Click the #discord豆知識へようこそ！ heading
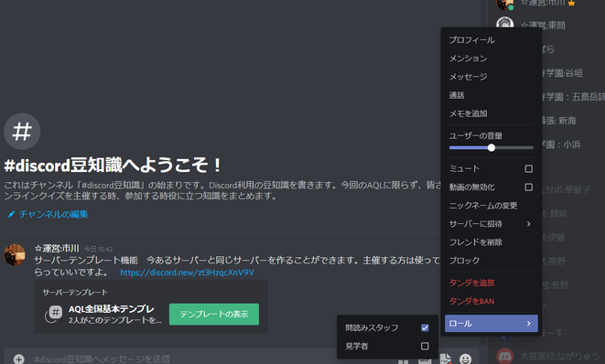 point(113,166)
